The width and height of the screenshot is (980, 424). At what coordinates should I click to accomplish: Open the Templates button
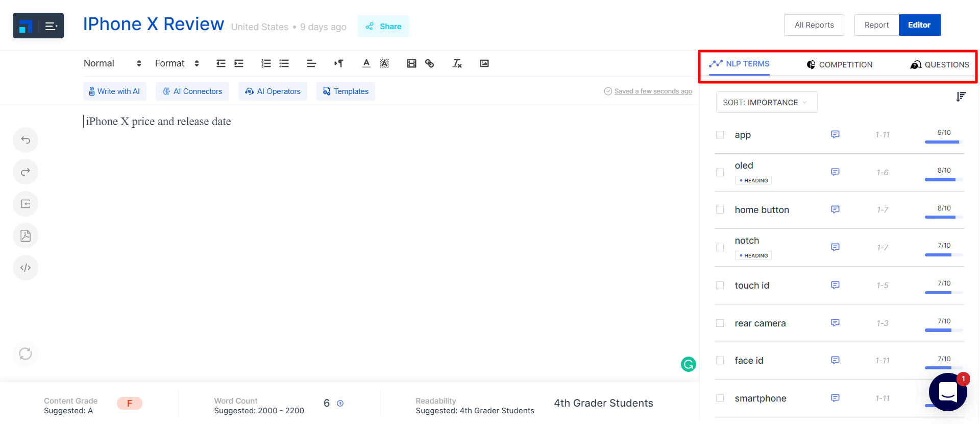click(346, 91)
